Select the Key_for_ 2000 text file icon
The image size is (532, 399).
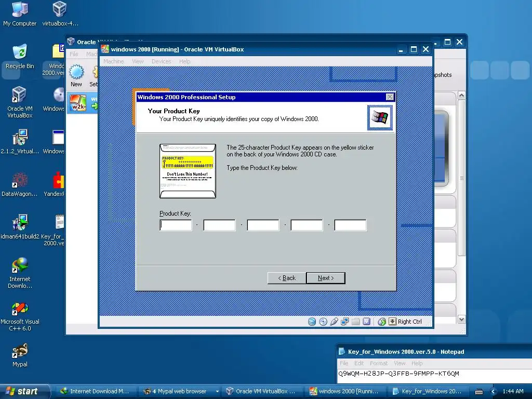tap(54, 230)
